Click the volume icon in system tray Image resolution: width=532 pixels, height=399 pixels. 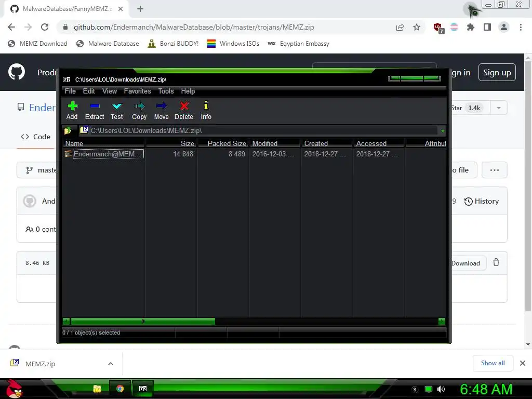coord(441,389)
